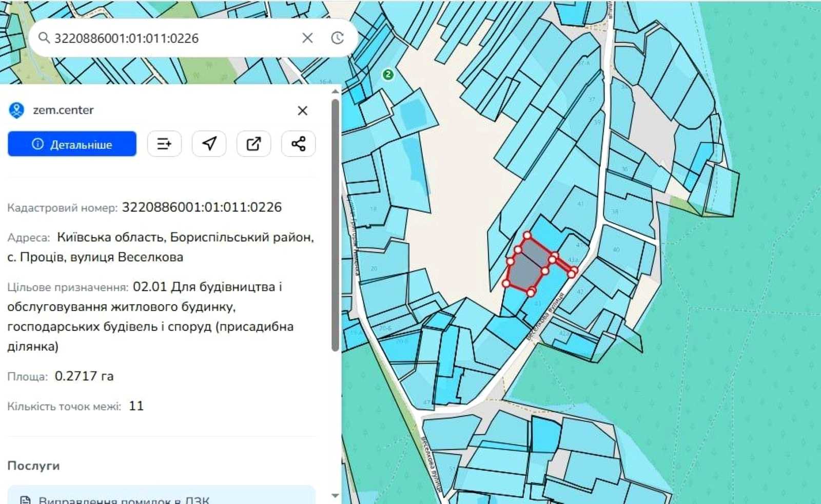Click the zem.center location pin logo
The image size is (821, 504).
[16, 110]
